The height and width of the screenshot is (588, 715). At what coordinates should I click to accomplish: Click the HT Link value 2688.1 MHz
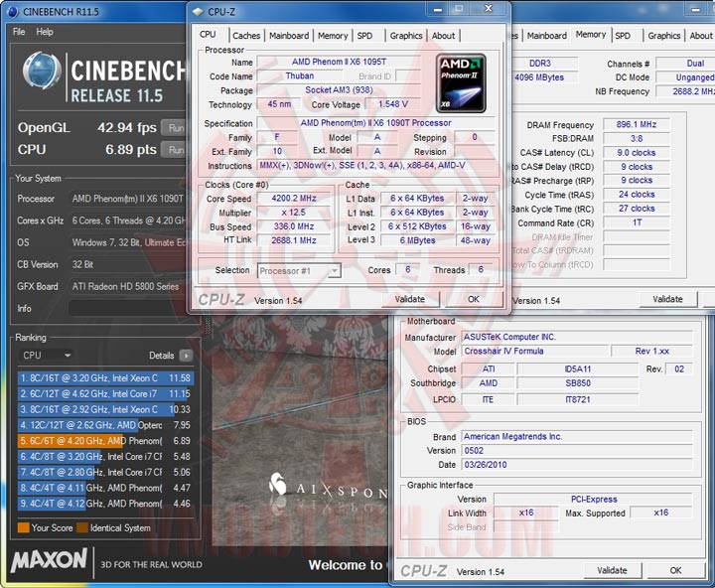294,240
